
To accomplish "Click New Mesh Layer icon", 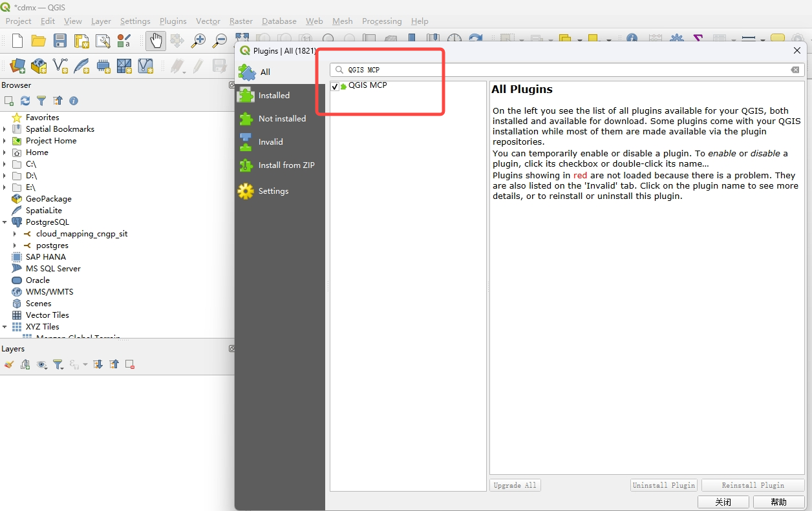I will tap(124, 66).
